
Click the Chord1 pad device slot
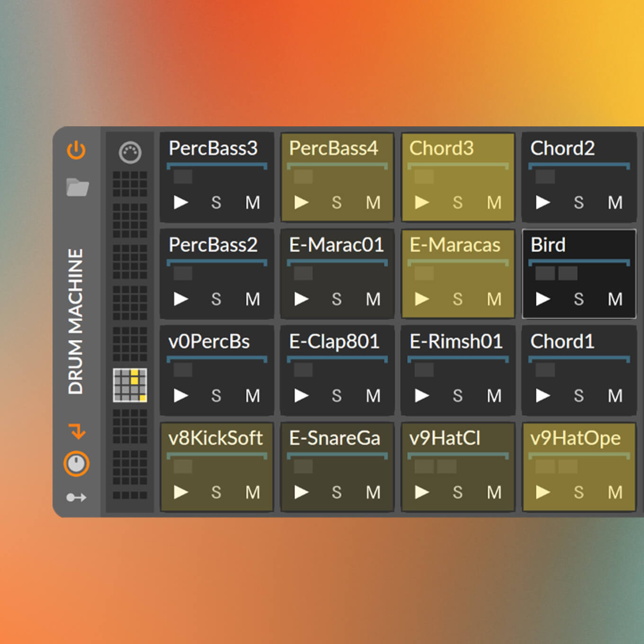(x=545, y=370)
